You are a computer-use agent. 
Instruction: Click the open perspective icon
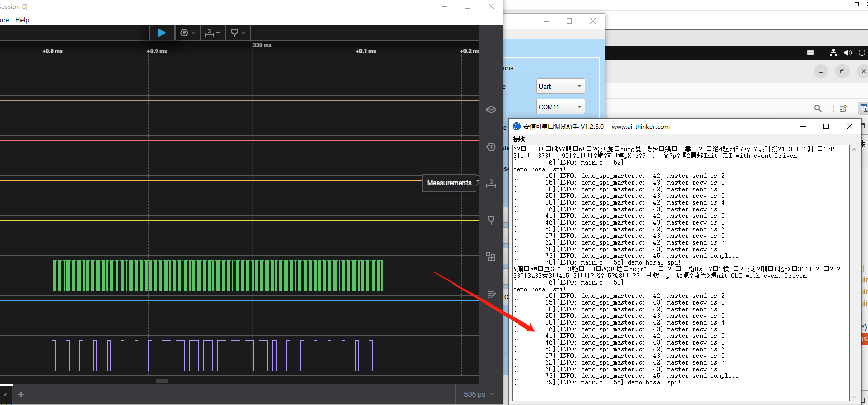pyautogui.click(x=843, y=108)
